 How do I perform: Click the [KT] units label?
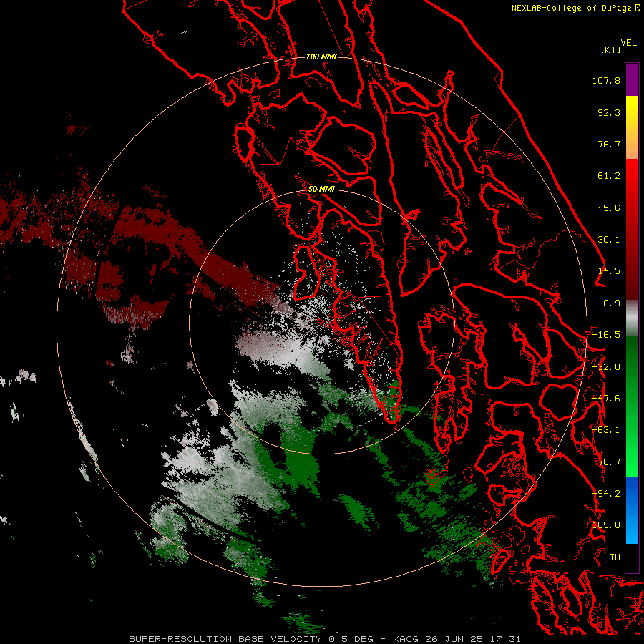610,49
